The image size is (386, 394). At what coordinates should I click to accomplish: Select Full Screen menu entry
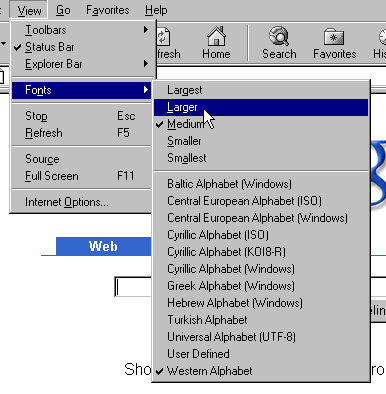[x=82, y=176]
